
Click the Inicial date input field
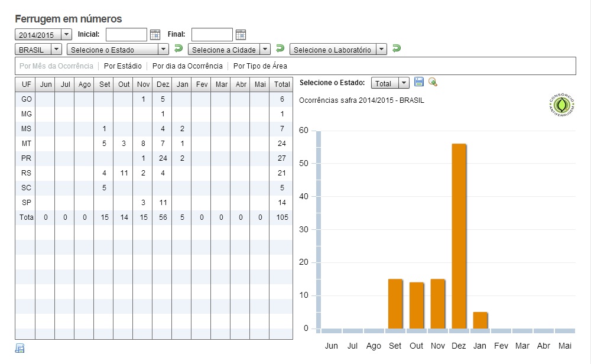click(x=126, y=34)
